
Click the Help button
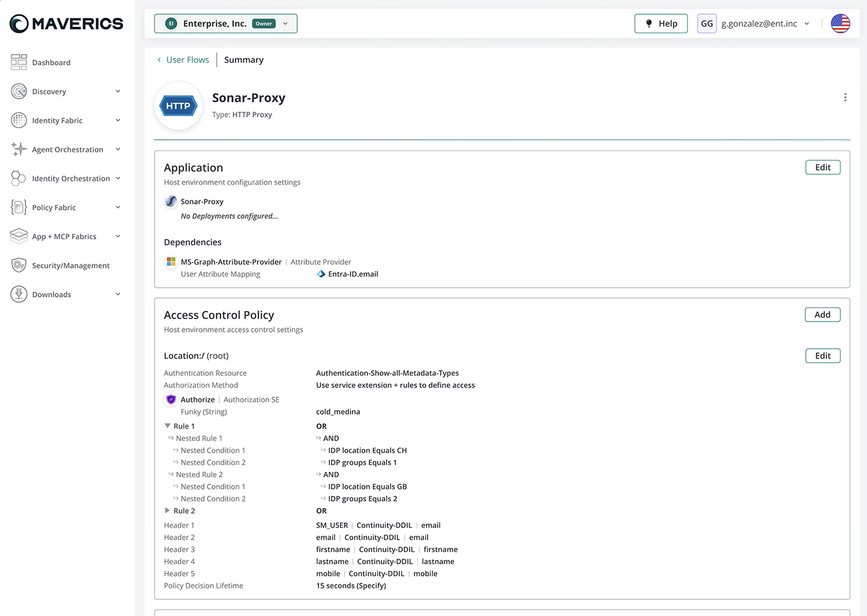click(x=661, y=23)
